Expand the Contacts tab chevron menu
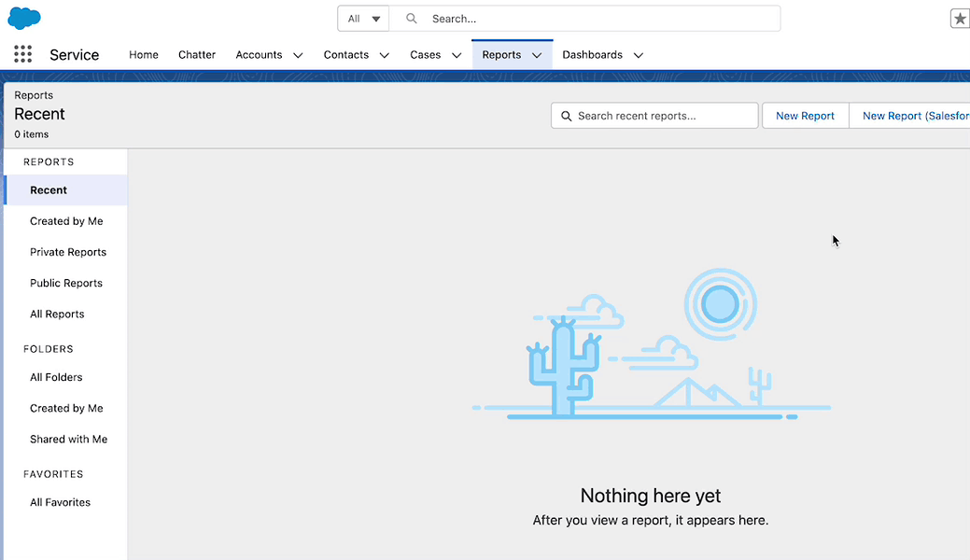 coord(385,55)
